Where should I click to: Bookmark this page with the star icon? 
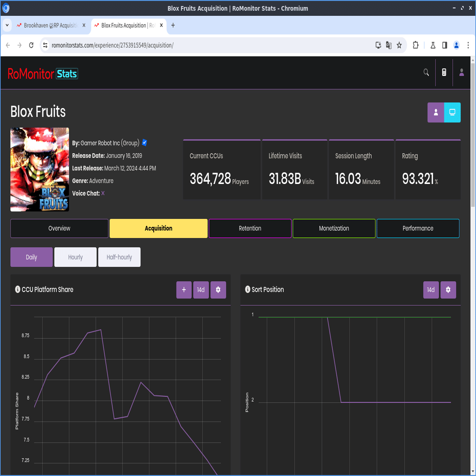point(399,45)
